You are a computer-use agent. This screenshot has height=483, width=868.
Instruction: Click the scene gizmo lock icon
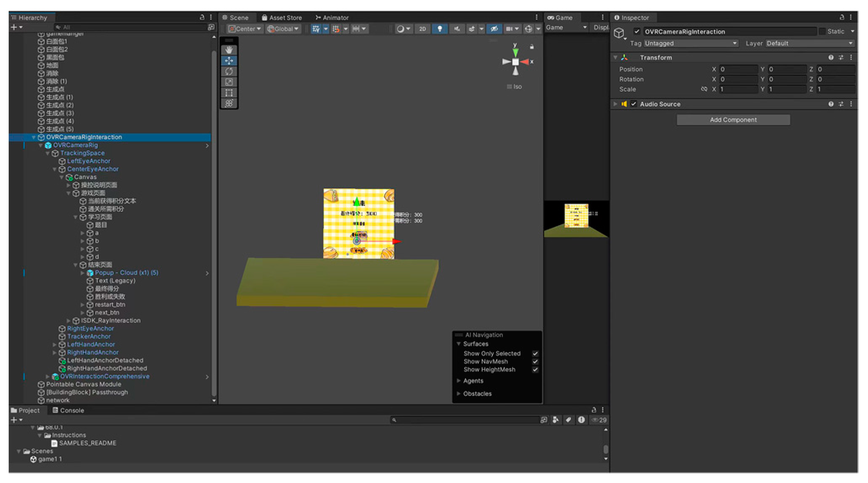(x=531, y=47)
